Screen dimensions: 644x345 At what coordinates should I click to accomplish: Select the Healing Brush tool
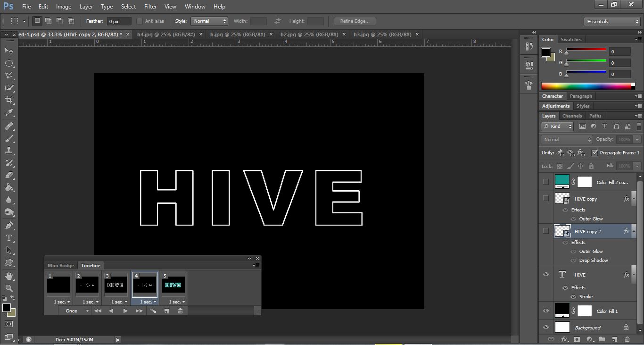[9, 126]
